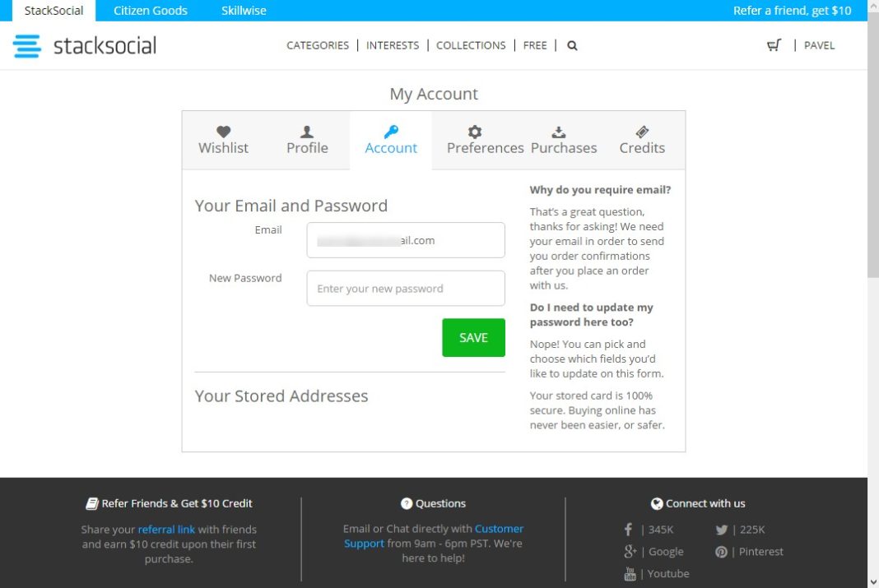Open the Preferences tab label
Image resolution: width=879 pixels, height=588 pixels.
coord(486,148)
